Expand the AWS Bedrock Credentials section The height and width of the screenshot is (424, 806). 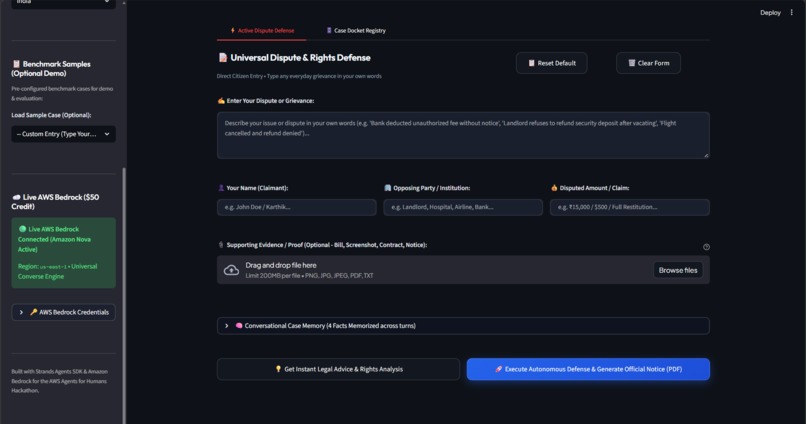tap(63, 312)
